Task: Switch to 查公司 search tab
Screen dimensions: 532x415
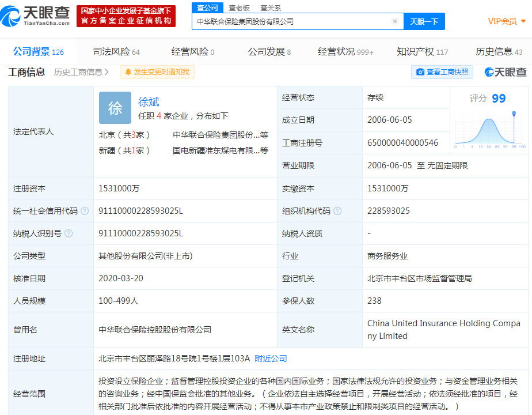Action: (208, 7)
